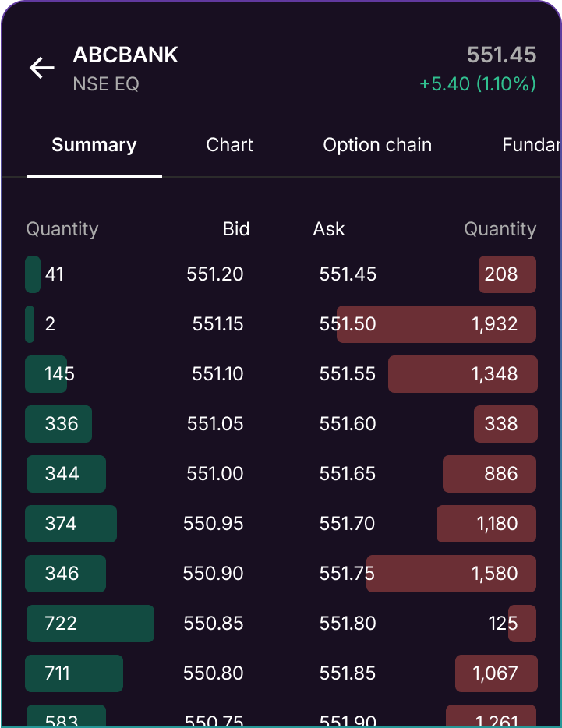Select the best bid price 551.20
This screenshot has width=562, height=728.
214,274
